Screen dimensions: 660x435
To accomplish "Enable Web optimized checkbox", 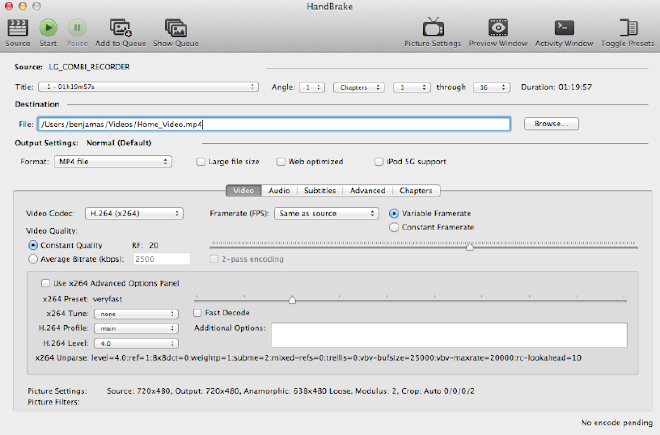I will [281, 162].
